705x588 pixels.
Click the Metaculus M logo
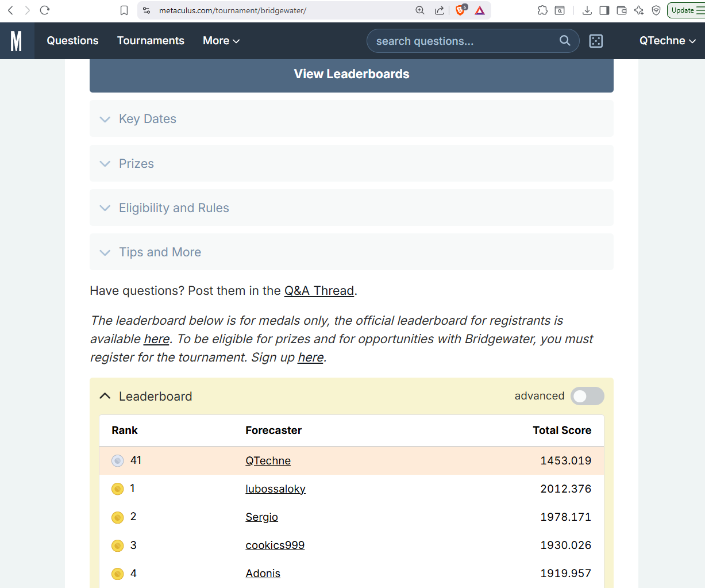[16, 41]
